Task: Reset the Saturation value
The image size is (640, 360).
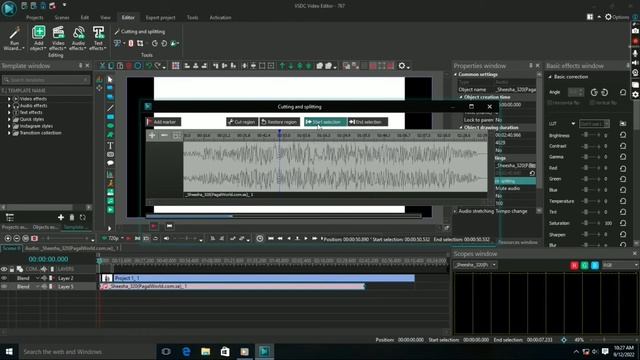Action: (623, 223)
